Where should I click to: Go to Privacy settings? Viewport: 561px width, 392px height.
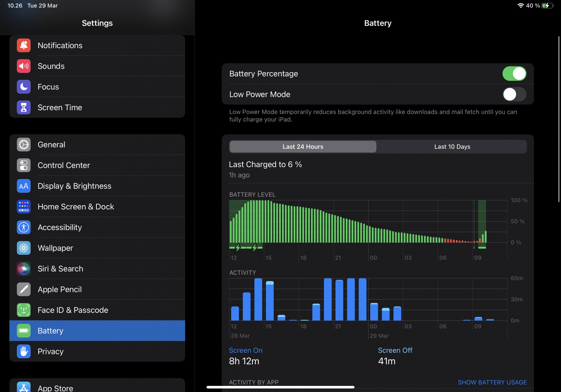(x=50, y=351)
